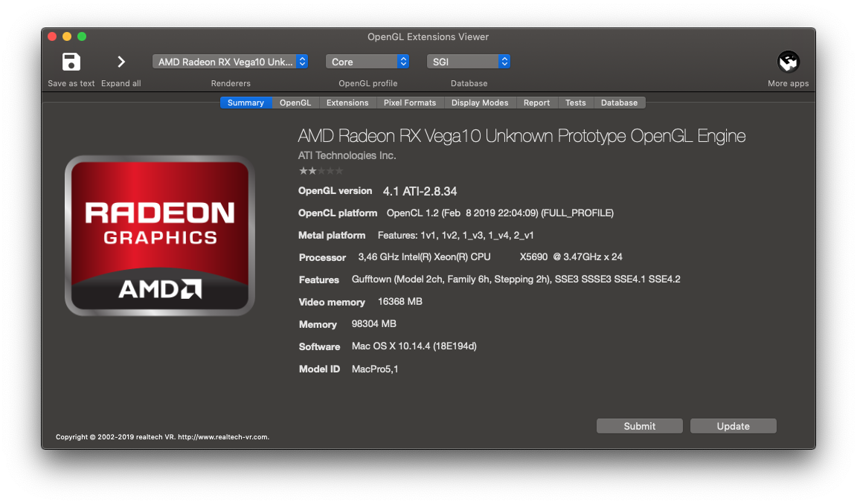This screenshot has height=504, width=857.
Task: Click the Submit button
Action: click(640, 426)
